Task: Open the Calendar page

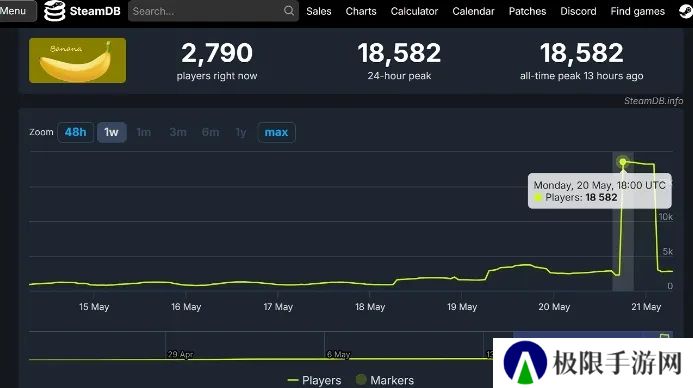Action: tap(473, 11)
